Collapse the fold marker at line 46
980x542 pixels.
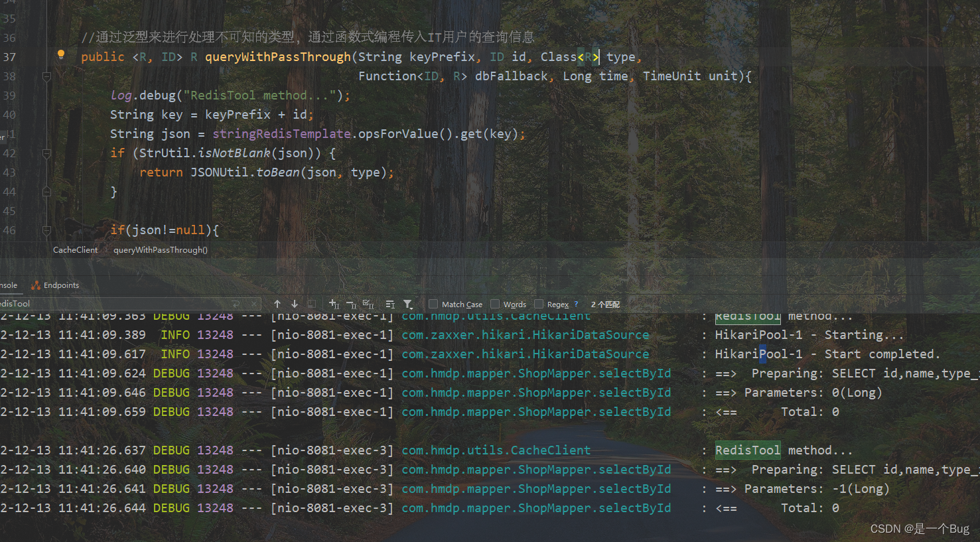pos(46,230)
